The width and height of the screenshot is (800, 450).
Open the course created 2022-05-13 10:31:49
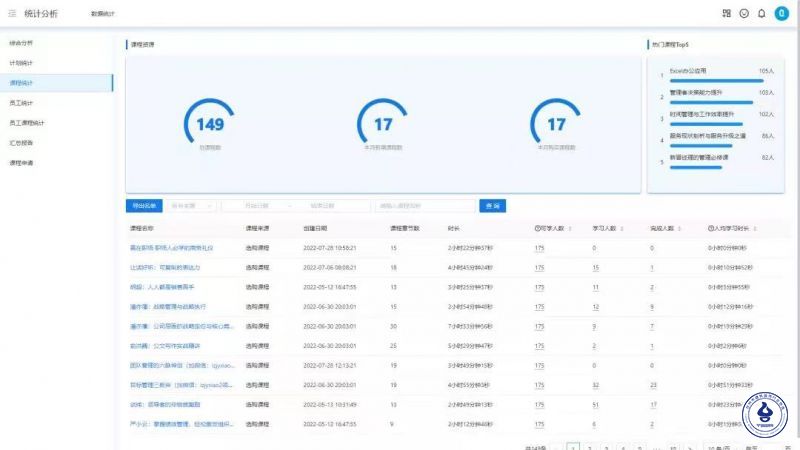(x=165, y=405)
